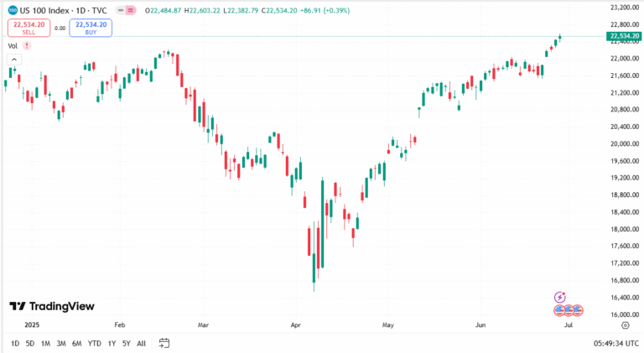Image resolution: width=644 pixels, height=353 pixels.
Task: Open the chart scale settings gear
Action: pyautogui.click(x=623, y=324)
